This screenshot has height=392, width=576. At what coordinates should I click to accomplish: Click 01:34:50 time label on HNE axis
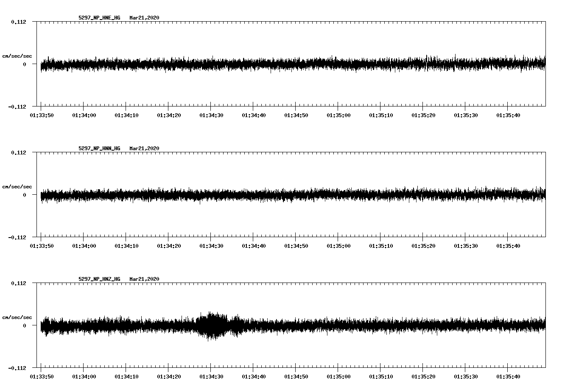tap(296, 115)
